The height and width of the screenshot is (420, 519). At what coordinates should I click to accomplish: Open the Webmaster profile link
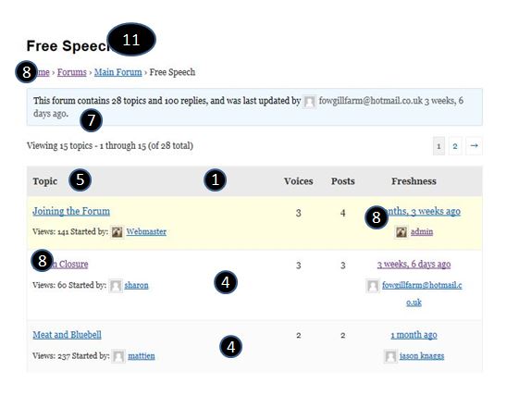146,231
